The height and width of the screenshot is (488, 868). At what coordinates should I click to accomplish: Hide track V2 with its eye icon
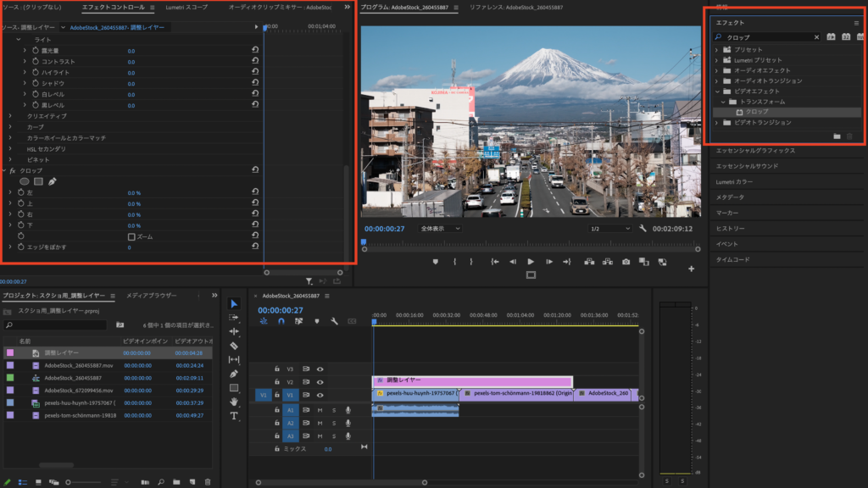320,382
